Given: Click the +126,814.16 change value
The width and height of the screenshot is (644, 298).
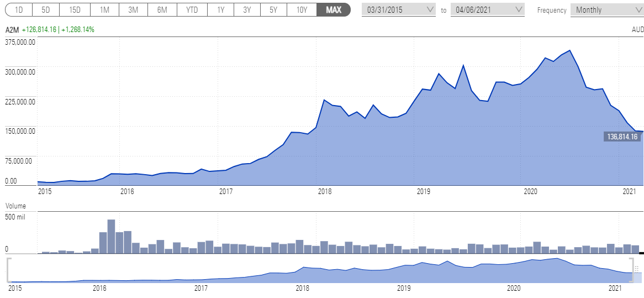Looking at the screenshot, I should (x=39, y=30).
